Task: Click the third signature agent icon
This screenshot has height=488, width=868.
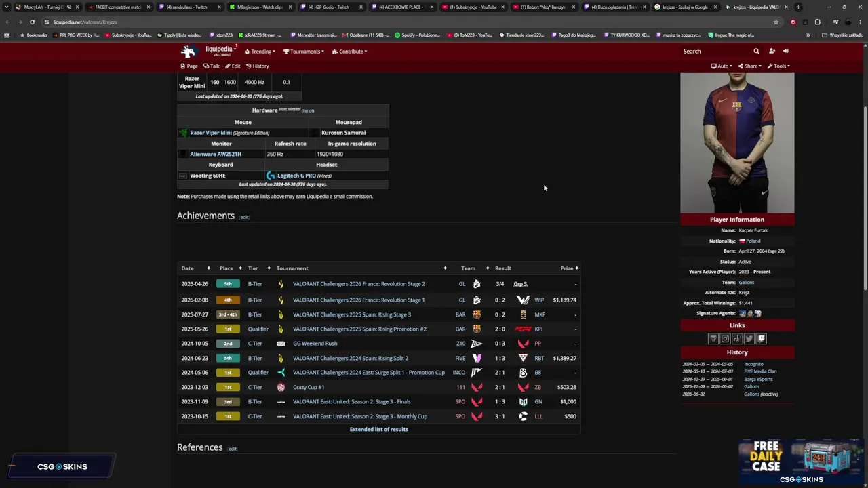Action: 758,314
